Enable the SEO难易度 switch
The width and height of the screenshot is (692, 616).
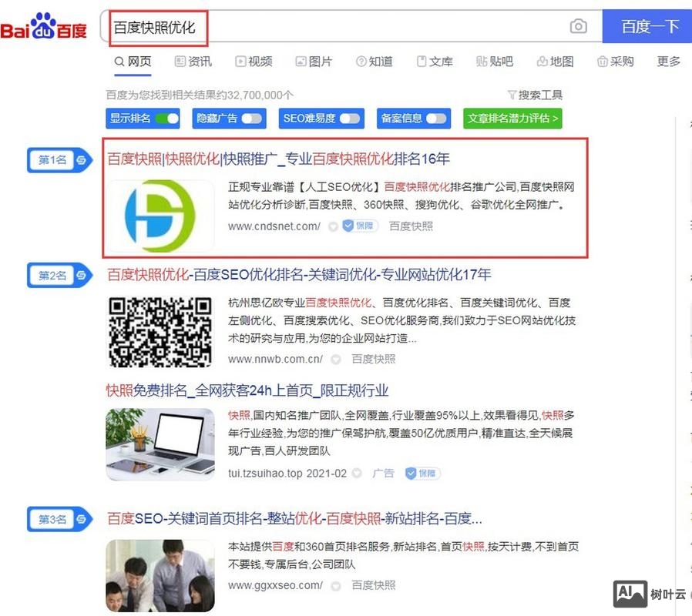(351, 119)
